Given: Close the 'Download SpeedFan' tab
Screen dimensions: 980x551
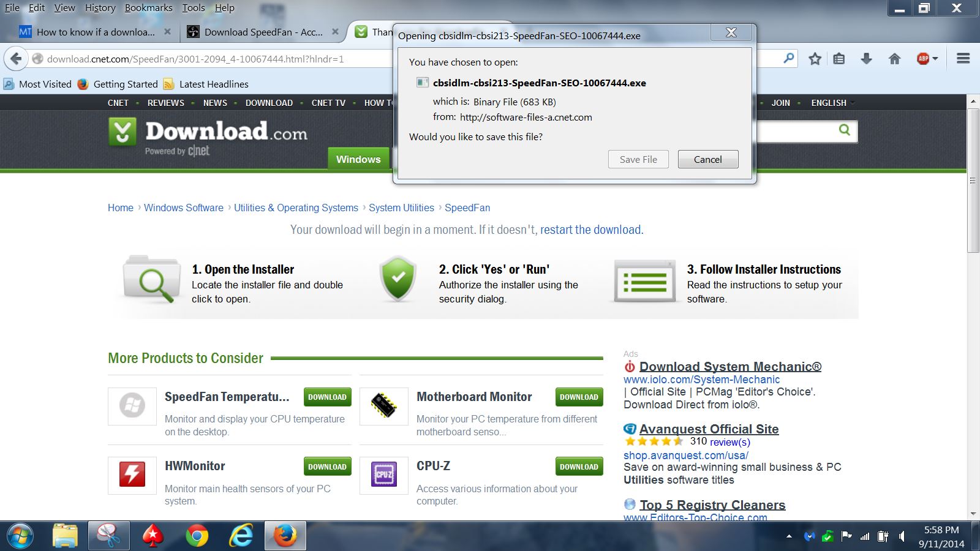Looking at the screenshot, I should (x=335, y=32).
